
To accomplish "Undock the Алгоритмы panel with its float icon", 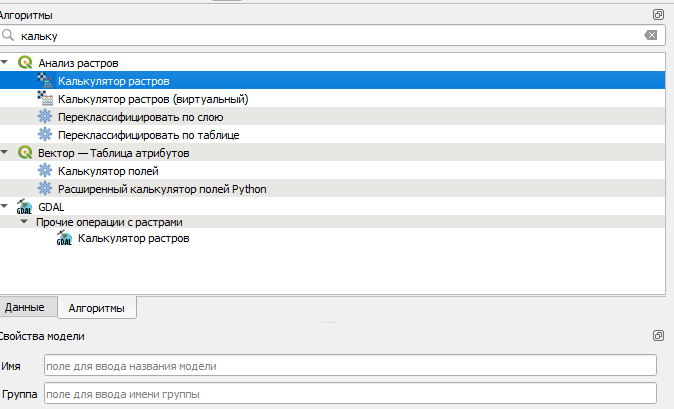I will click(x=658, y=15).
